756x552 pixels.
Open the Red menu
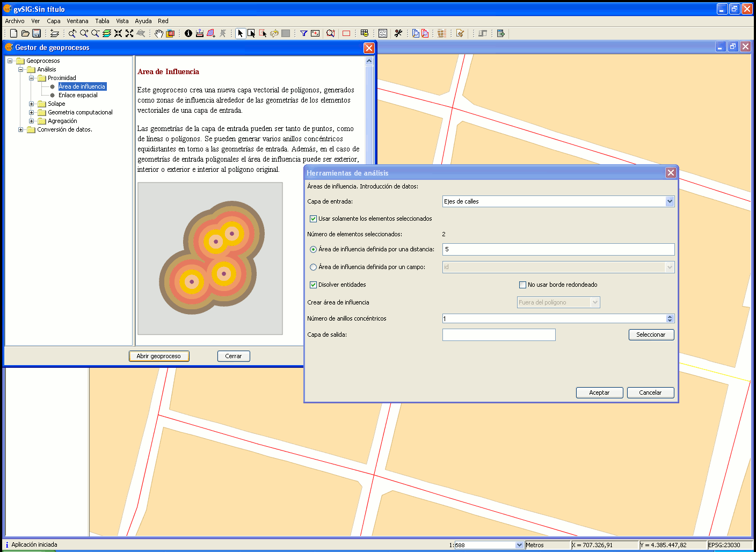click(163, 21)
